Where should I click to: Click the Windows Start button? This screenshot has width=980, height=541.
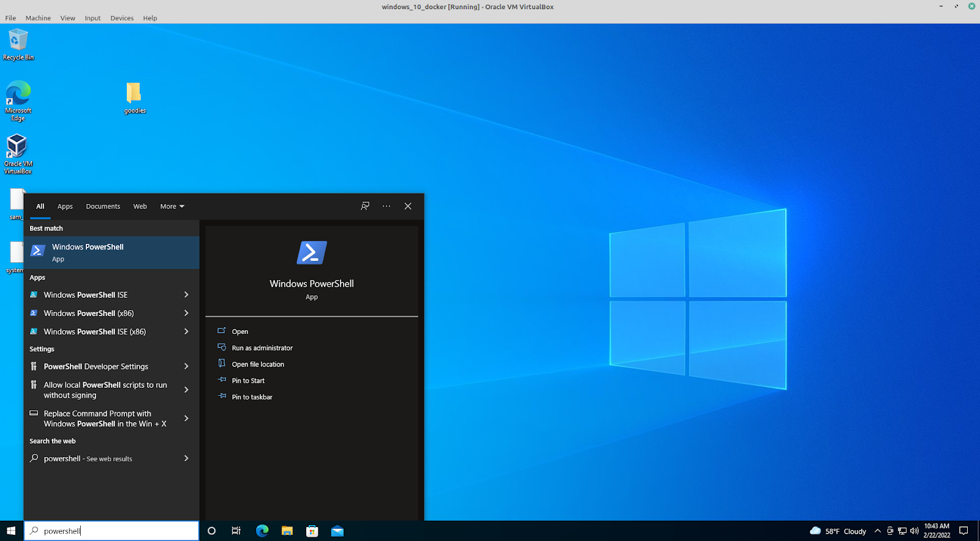click(x=11, y=531)
